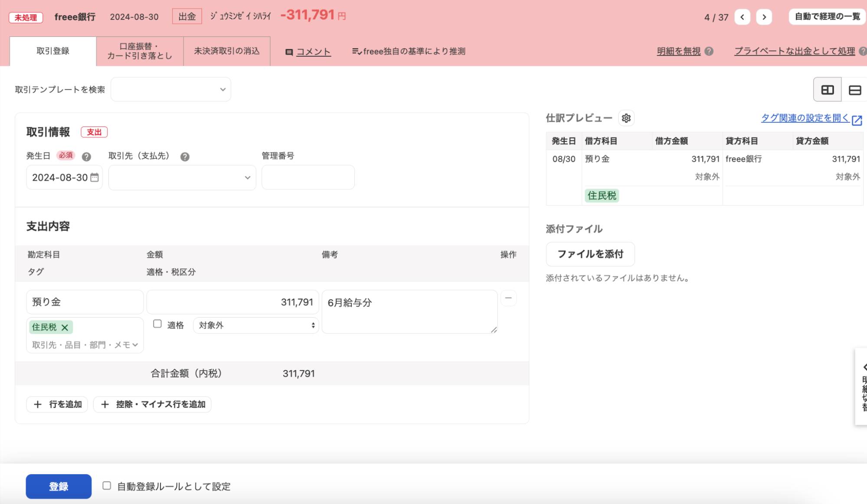The image size is (867, 504).
Task: Switch to split two-column layout icon
Action: (827, 90)
